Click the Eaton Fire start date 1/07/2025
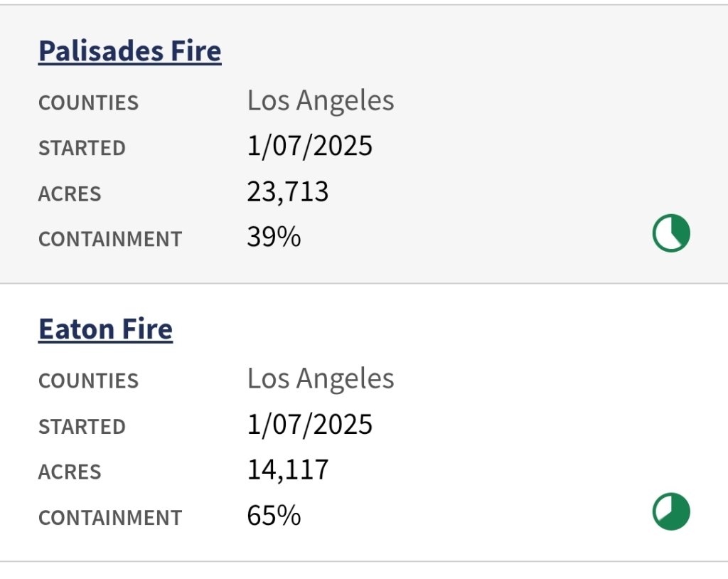Viewport: 728px width, 579px height. pyautogui.click(x=310, y=425)
